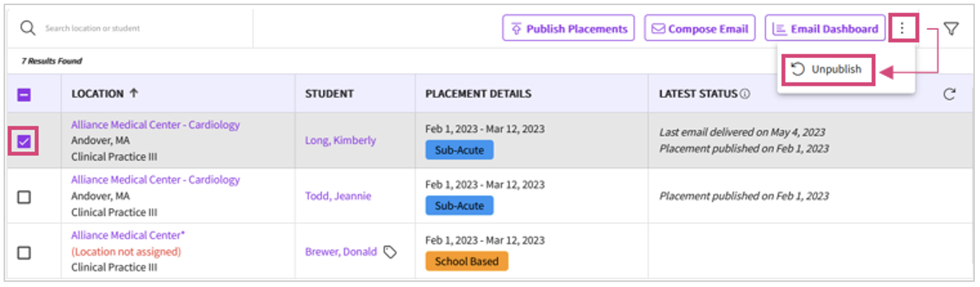
Task: Click the refresh table icon
Action: tap(949, 94)
